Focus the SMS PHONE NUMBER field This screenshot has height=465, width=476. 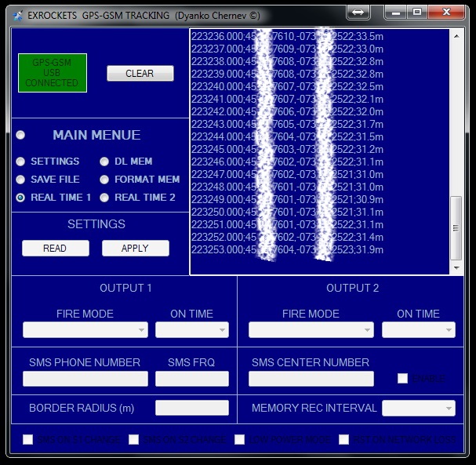85,379
